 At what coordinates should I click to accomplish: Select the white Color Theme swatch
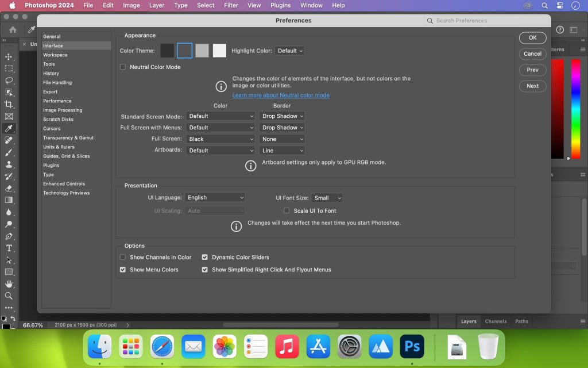219,50
